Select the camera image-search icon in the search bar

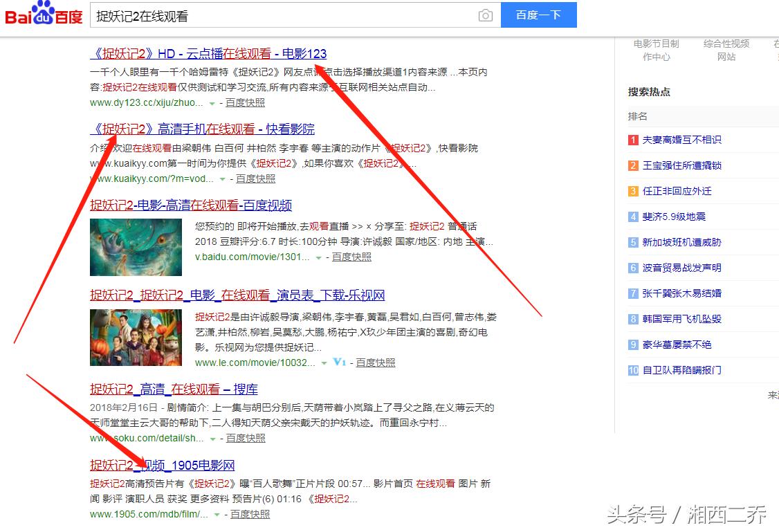(484, 15)
